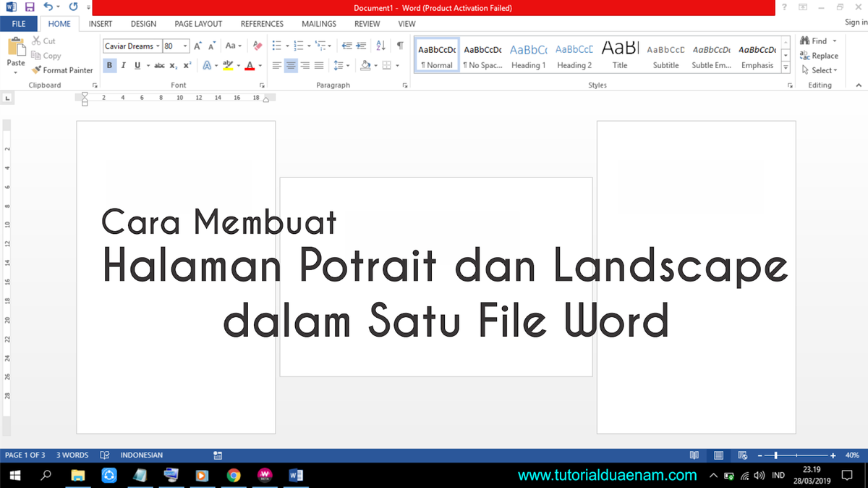
Task: Click Sign in link
Action: coord(856,24)
